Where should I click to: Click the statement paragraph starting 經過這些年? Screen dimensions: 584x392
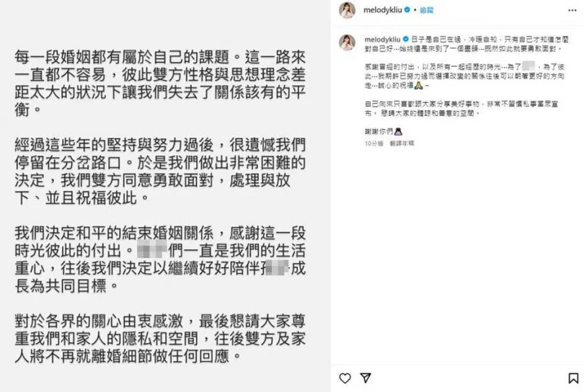pos(160,171)
